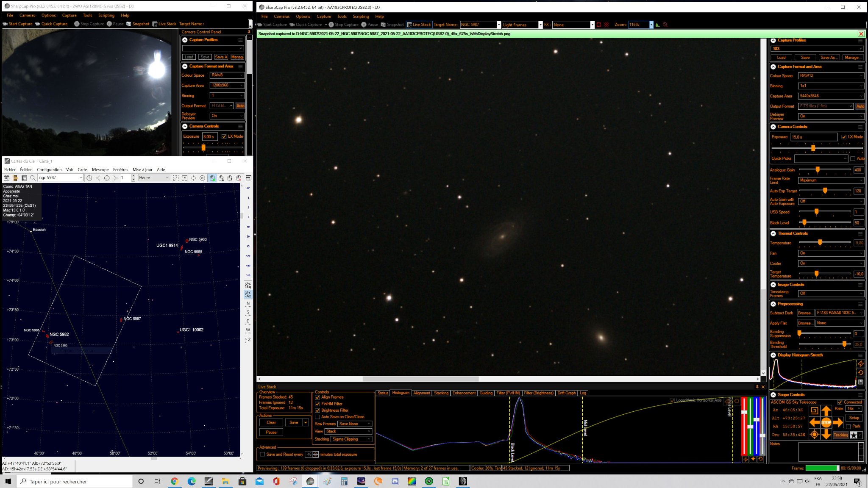The height and width of the screenshot is (488, 868).
Task: Reset the Display Histogram Stretch
Action: (x=860, y=373)
